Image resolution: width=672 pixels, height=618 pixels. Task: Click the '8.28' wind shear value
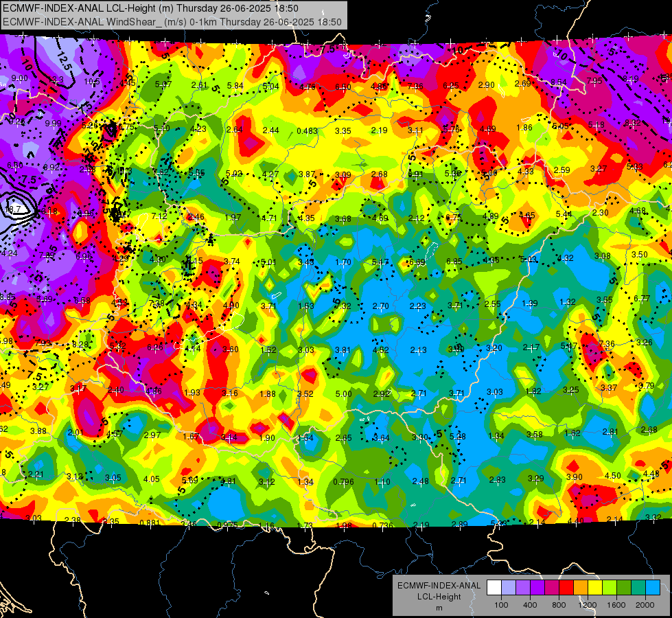click(80, 345)
